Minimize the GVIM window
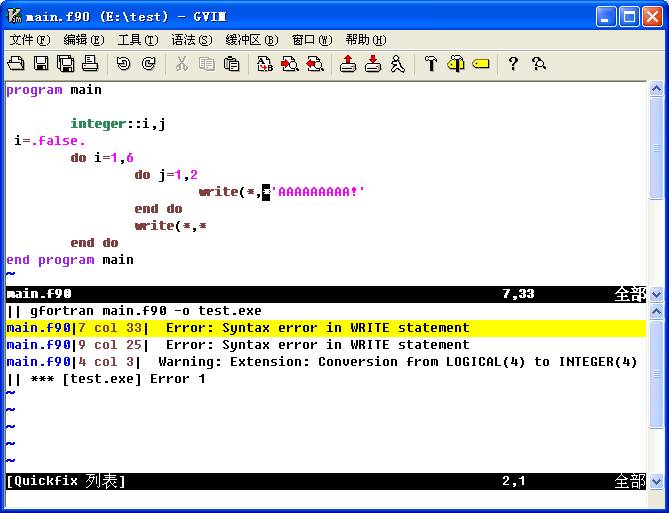Screen dimensions: 669x513 [605, 17]
